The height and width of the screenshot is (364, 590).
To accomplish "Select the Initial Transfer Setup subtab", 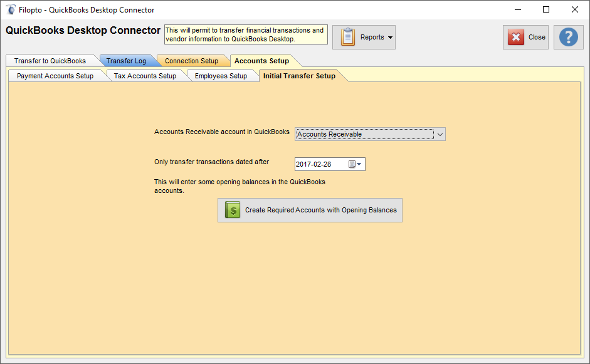I will 299,76.
